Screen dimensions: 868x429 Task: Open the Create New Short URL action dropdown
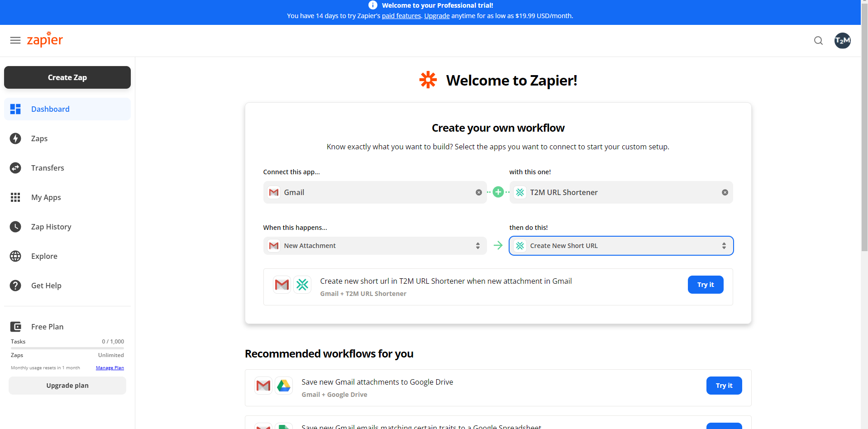click(x=620, y=245)
